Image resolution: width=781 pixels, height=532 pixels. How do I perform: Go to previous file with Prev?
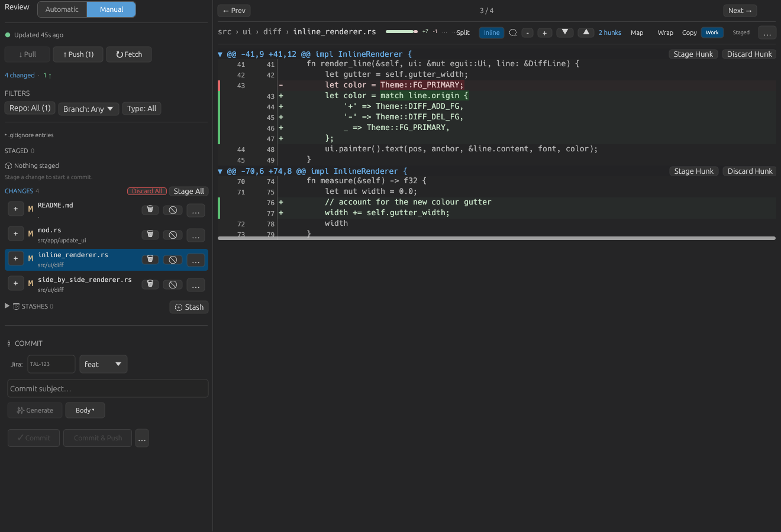(x=234, y=11)
